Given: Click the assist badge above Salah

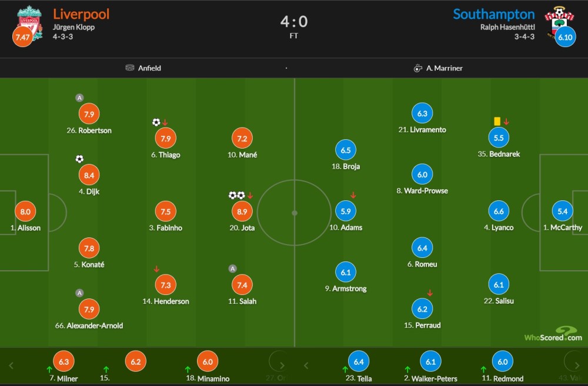Looking at the screenshot, I should (232, 268).
